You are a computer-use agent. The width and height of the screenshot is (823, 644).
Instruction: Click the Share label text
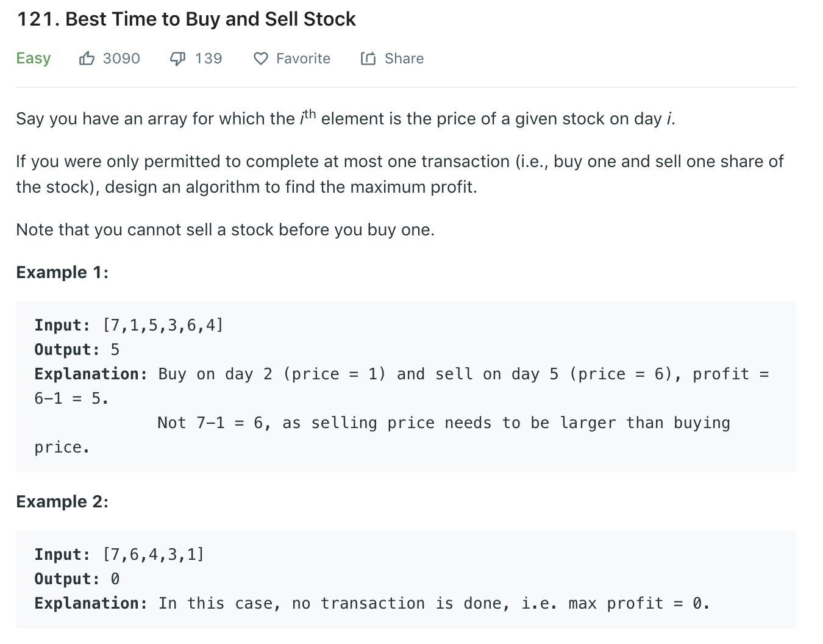click(404, 59)
